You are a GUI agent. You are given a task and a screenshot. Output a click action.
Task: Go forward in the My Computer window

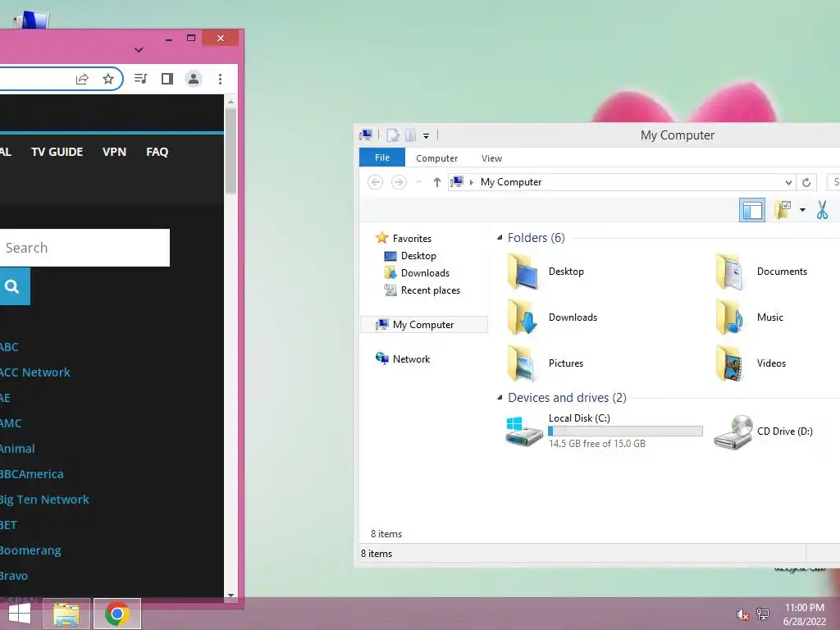pos(399,182)
